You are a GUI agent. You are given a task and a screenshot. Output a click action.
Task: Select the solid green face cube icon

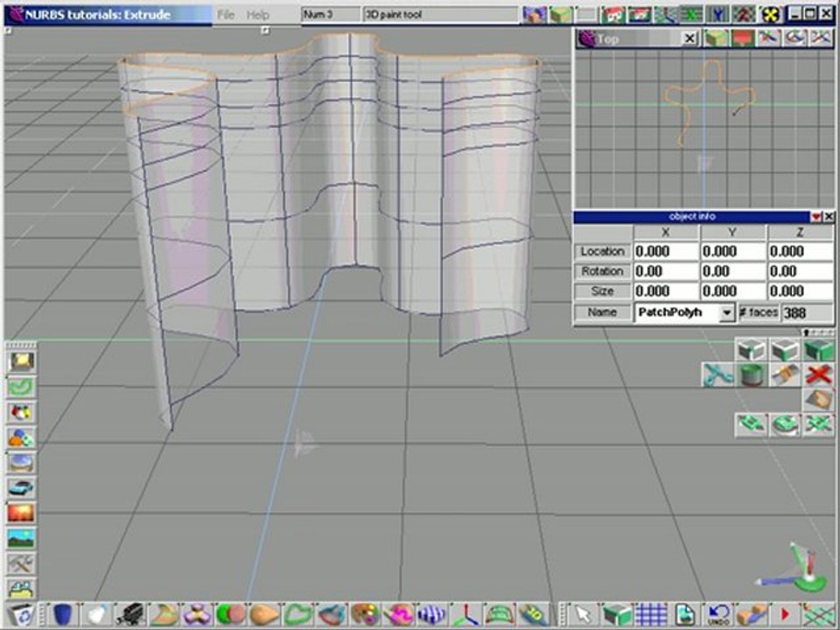[819, 350]
